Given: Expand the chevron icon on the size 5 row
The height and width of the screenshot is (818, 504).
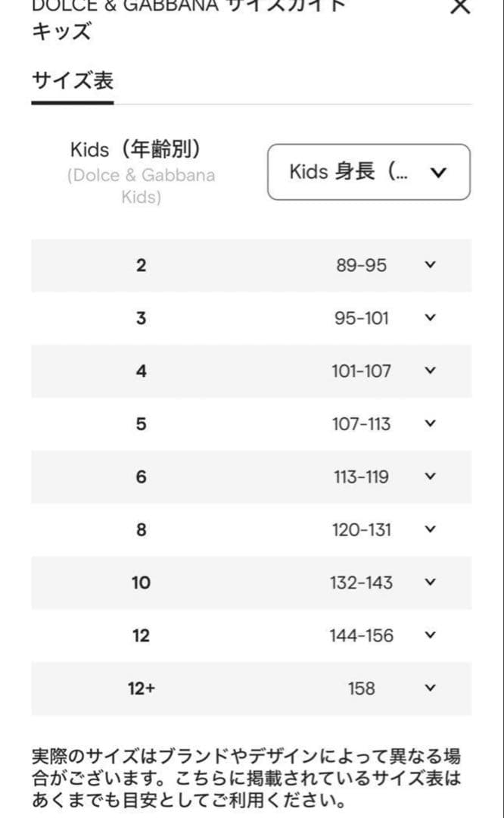Looking at the screenshot, I should pos(430,424).
